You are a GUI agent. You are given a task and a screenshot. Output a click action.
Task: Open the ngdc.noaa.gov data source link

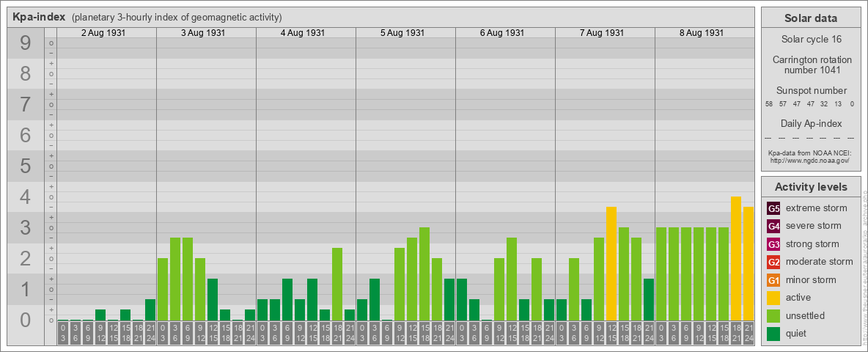(810, 160)
